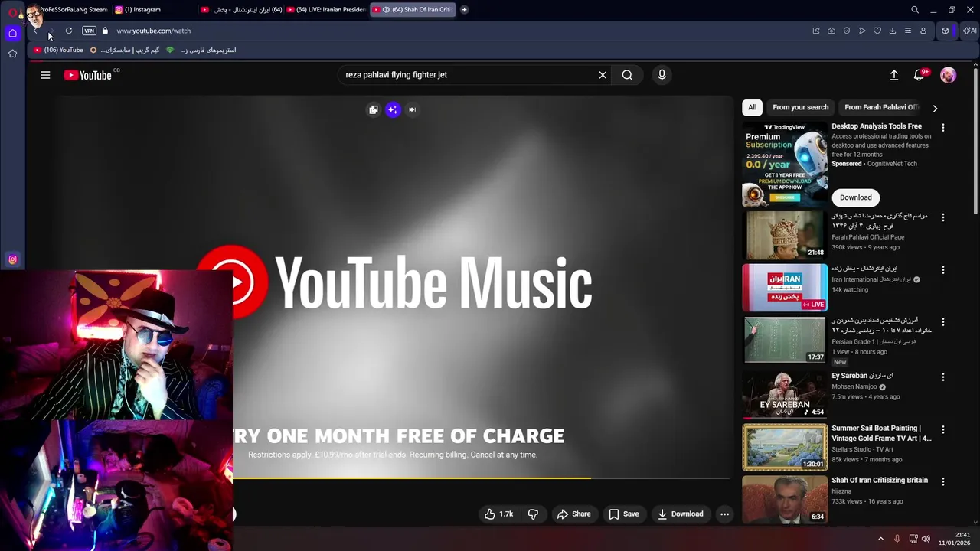Dislike the video with thumbs down
The width and height of the screenshot is (980, 551).
pyautogui.click(x=534, y=514)
